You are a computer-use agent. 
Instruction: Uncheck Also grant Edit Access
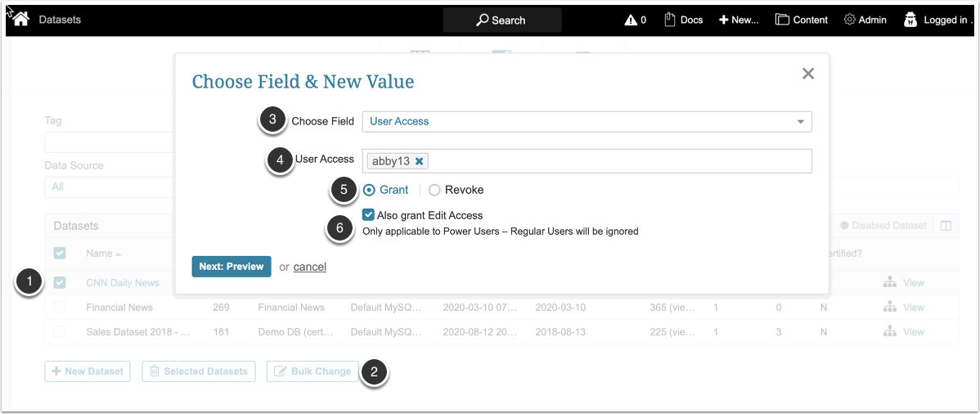pyautogui.click(x=369, y=215)
